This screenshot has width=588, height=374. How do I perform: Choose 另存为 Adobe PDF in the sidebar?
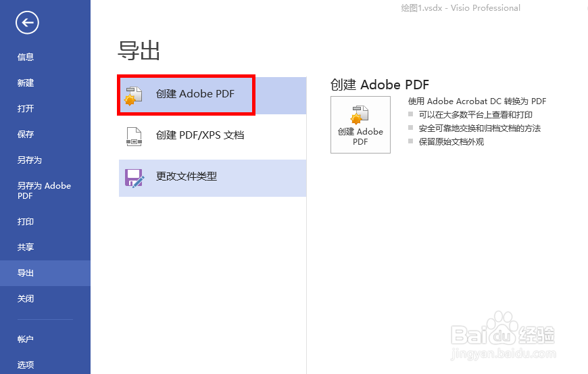(45, 191)
